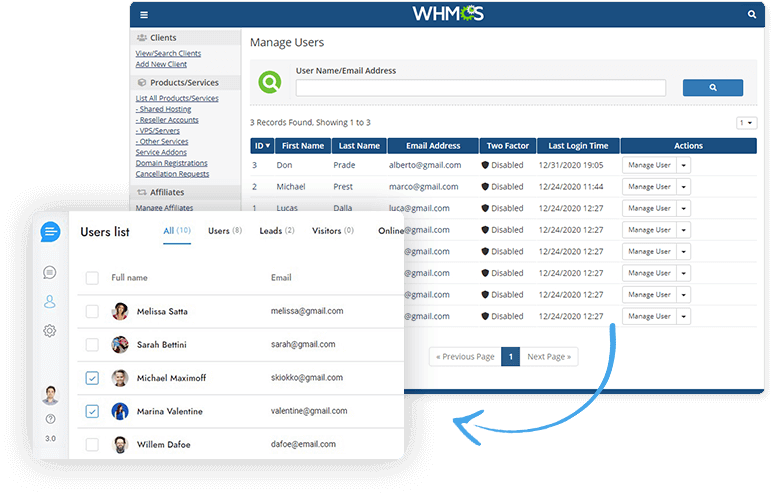This screenshot has width=774, height=493.
Task: Open Domain Registrations link
Action: point(172,163)
